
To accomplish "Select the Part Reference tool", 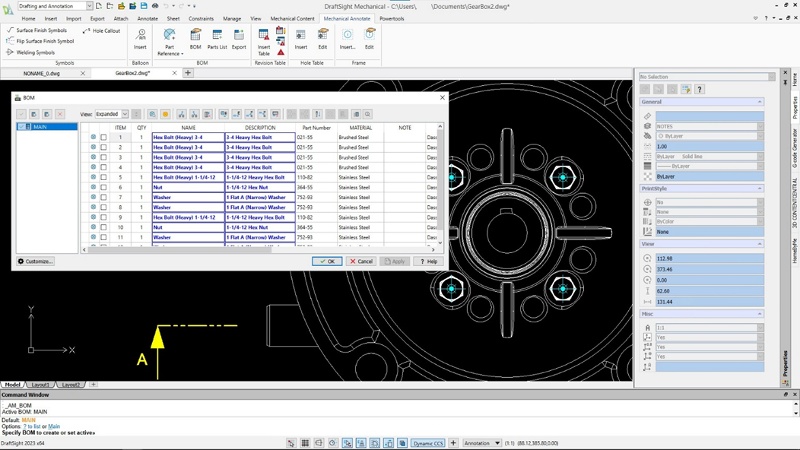I will point(169,38).
